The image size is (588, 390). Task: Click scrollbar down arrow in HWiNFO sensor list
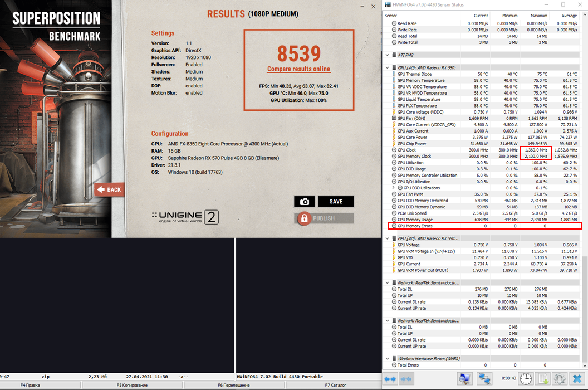point(584,365)
